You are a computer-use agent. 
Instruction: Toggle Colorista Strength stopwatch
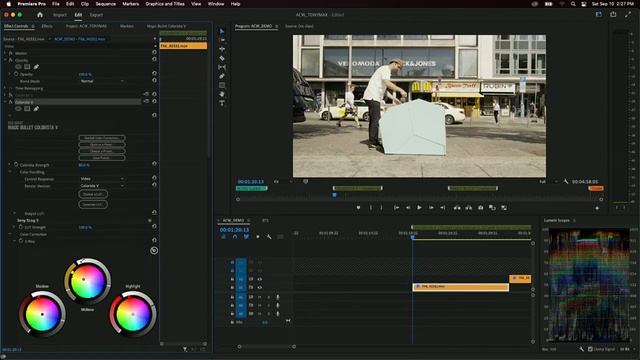pos(16,165)
